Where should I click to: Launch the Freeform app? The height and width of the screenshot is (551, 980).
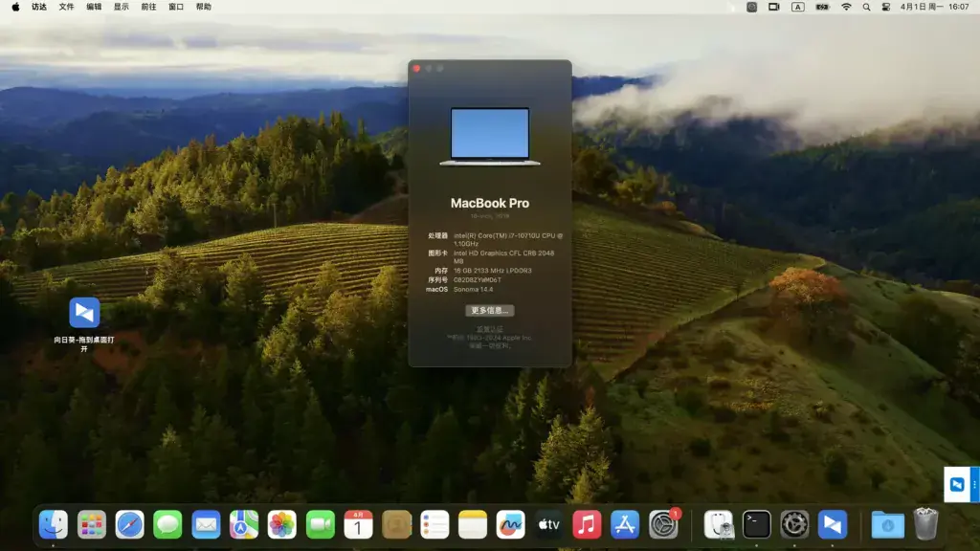click(511, 524)
